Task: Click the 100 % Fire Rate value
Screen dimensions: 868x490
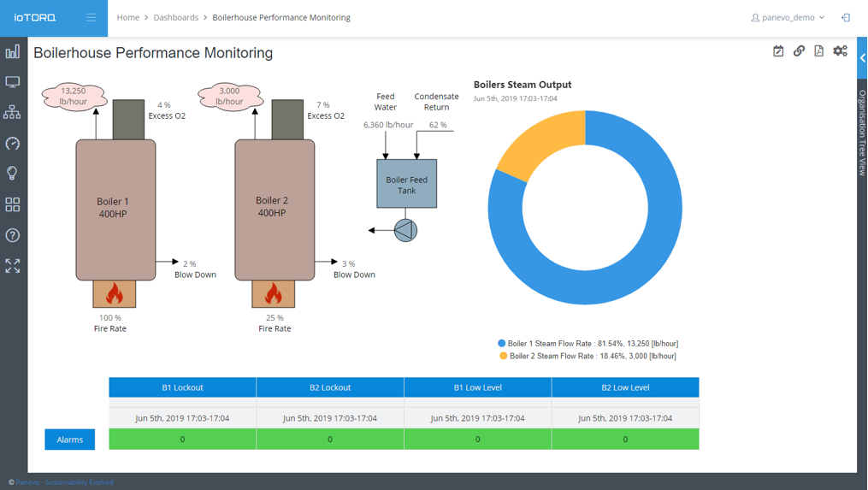Action: [110, 318]
